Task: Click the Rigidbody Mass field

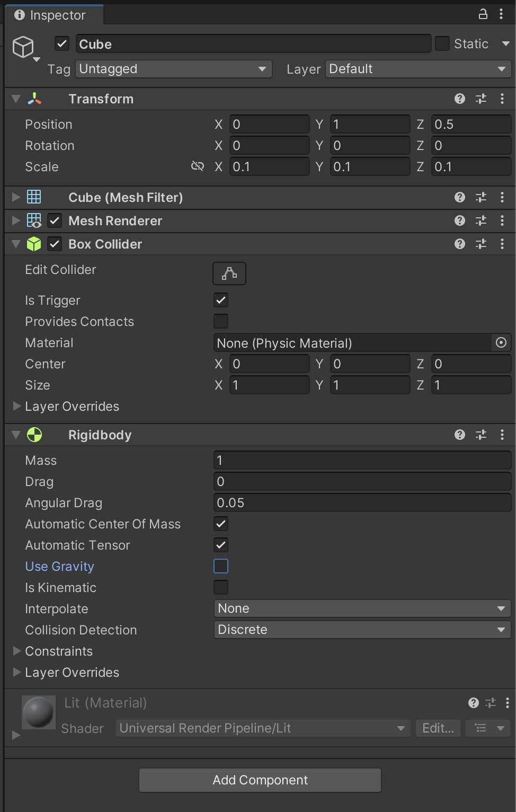Action: tap(362, 461)
